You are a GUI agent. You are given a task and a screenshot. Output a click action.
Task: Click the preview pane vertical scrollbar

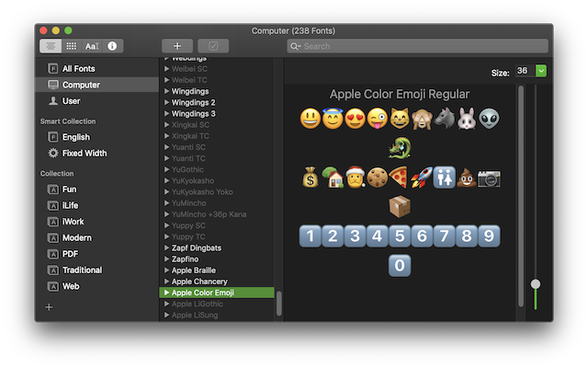pyautogui.click(x=521, y=196)
